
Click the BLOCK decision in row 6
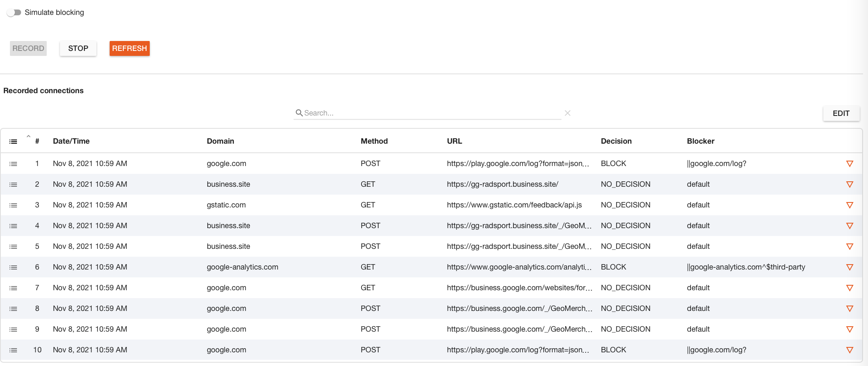(x=614, y=267)
